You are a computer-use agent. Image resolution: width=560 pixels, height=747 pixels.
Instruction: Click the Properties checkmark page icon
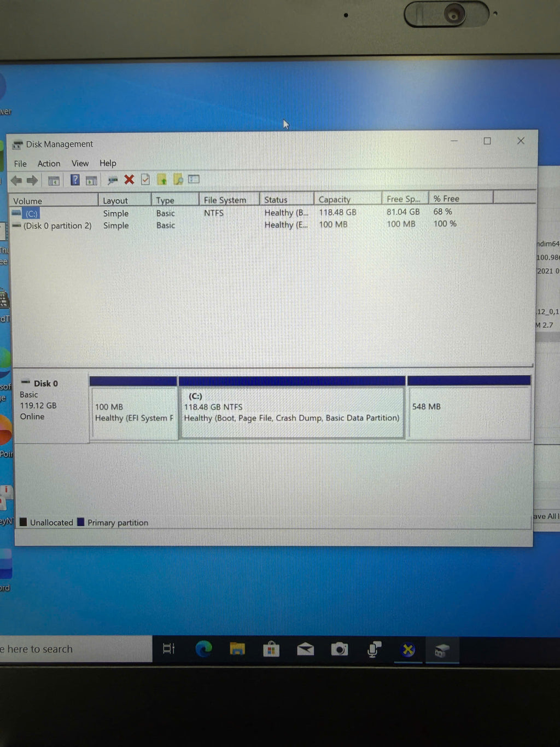click(145, 179)
